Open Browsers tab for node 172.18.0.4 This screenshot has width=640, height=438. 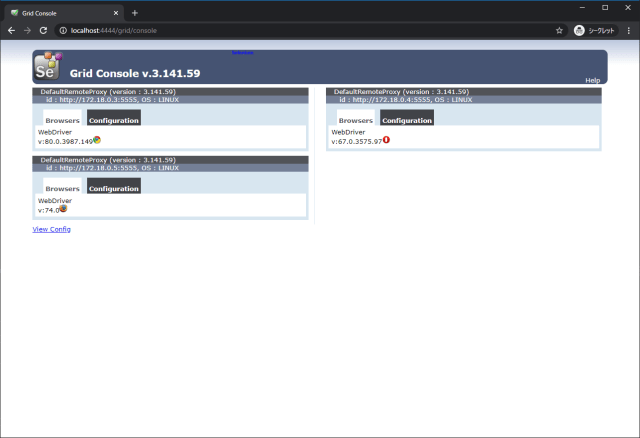(x=356, y=118)
